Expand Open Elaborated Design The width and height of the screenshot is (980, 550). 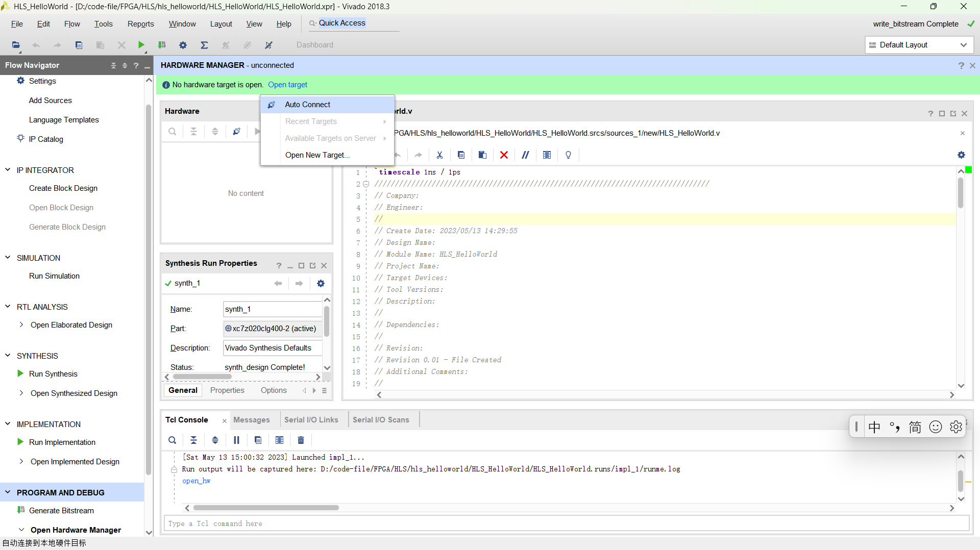click(x=21, y=325)
